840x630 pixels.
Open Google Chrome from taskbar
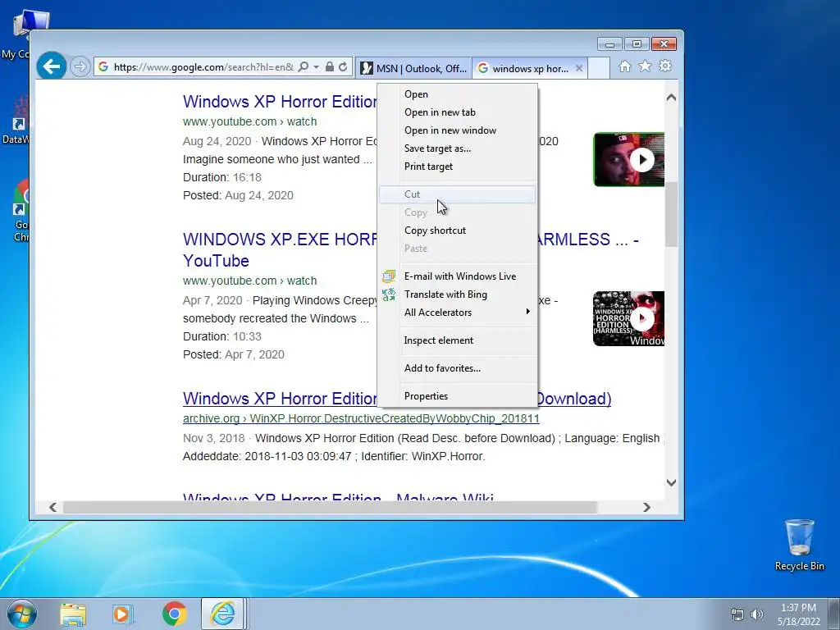174,614
